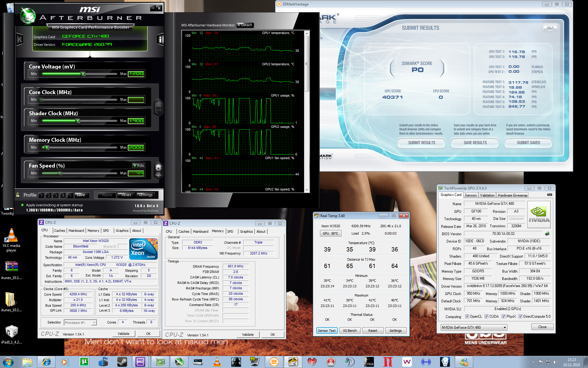588x368 pixels.
Task: Click Reset in MSI Afterburner
Action: (x=126, y=195)
